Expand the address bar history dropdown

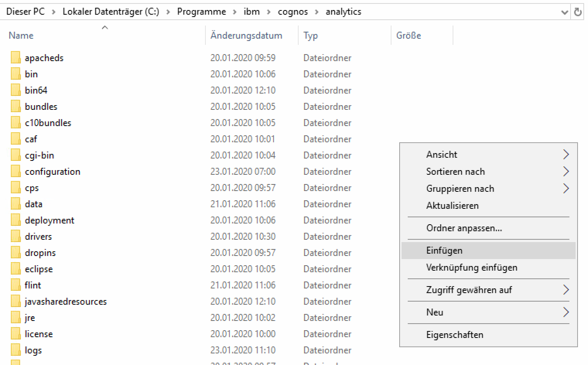click(564, 12)
